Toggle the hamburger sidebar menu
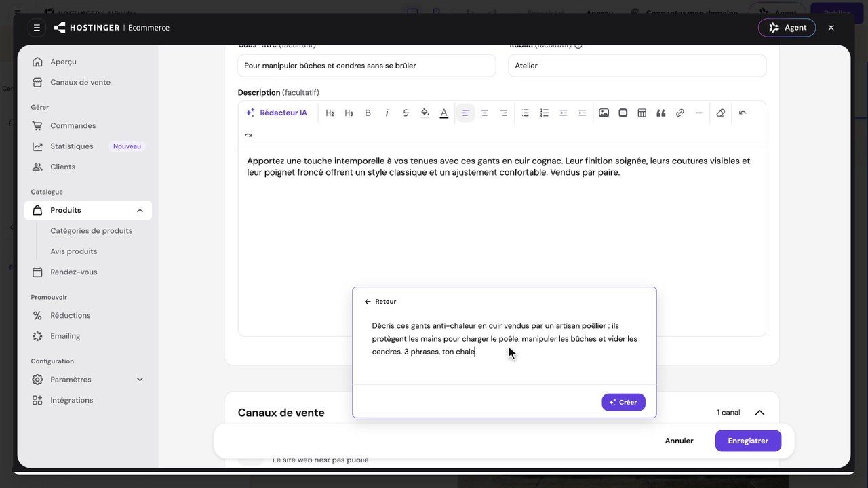868x488 pixels. click(x=37, y=28)
